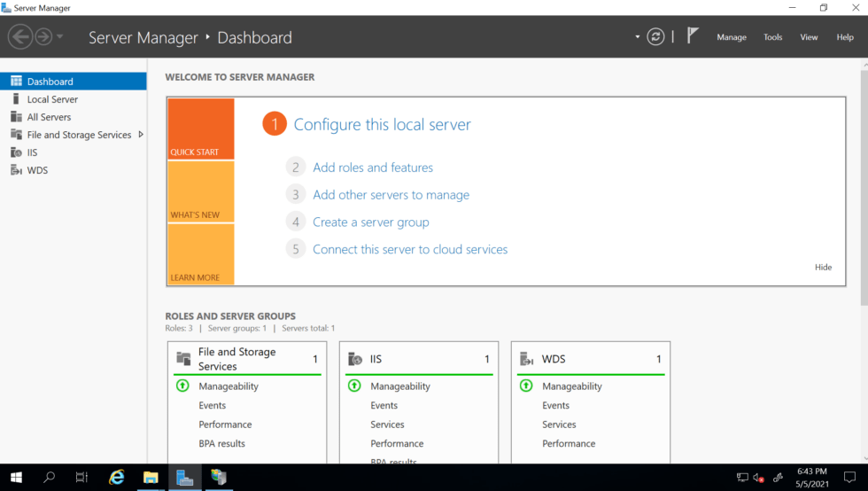The image size is (868, 491).
Task: Open the volume icon in system tray
Action: click(758, 477)
